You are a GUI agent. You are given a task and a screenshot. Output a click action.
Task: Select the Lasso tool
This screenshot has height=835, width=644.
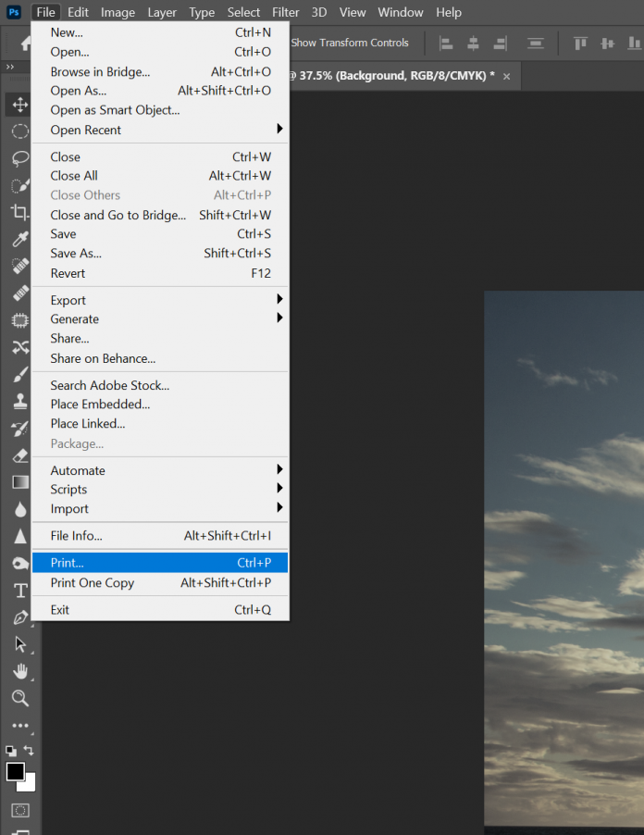(x=19, y=158)
